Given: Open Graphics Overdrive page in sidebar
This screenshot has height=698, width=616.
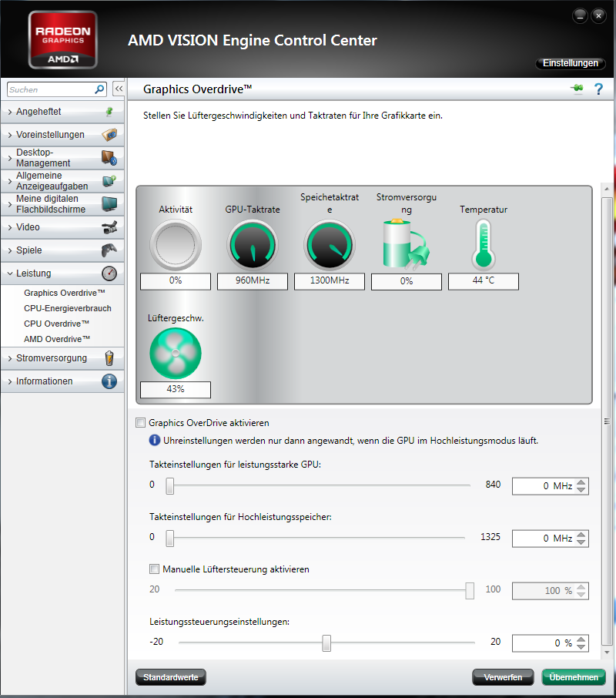Looking at the screenshot, I should point(65,293).
